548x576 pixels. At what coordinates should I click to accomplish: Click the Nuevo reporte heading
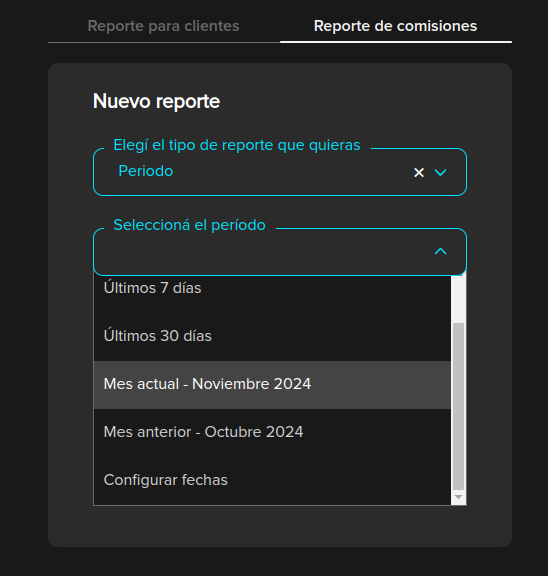156,101
